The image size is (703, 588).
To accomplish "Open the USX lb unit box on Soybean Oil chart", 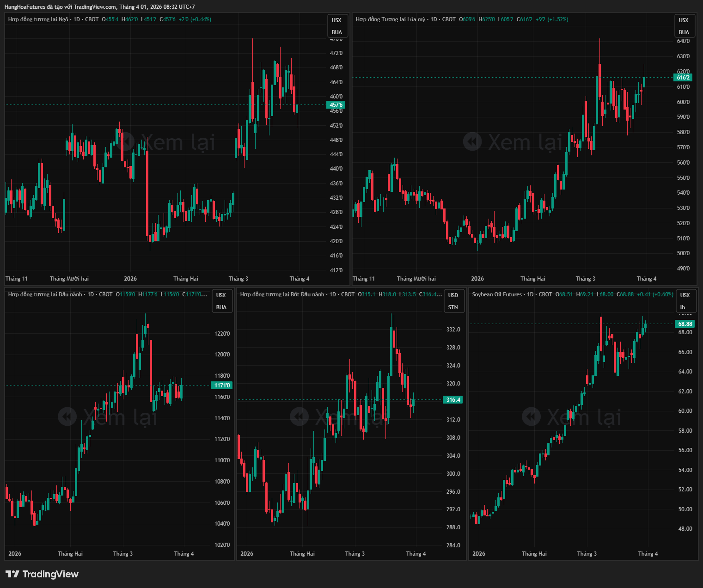I will click(x=685, y=301).
